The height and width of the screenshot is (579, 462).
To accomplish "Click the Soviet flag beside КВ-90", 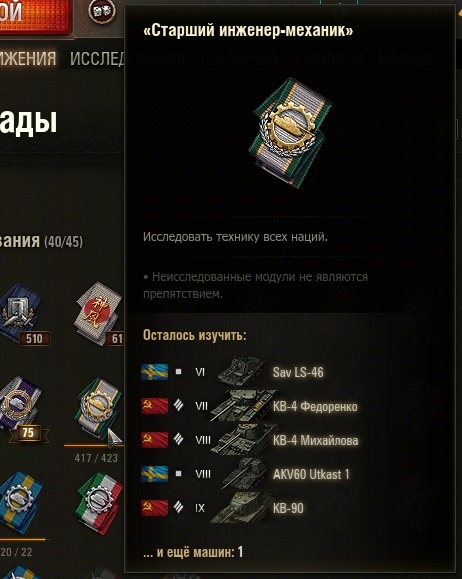I will tap(154, 508).
